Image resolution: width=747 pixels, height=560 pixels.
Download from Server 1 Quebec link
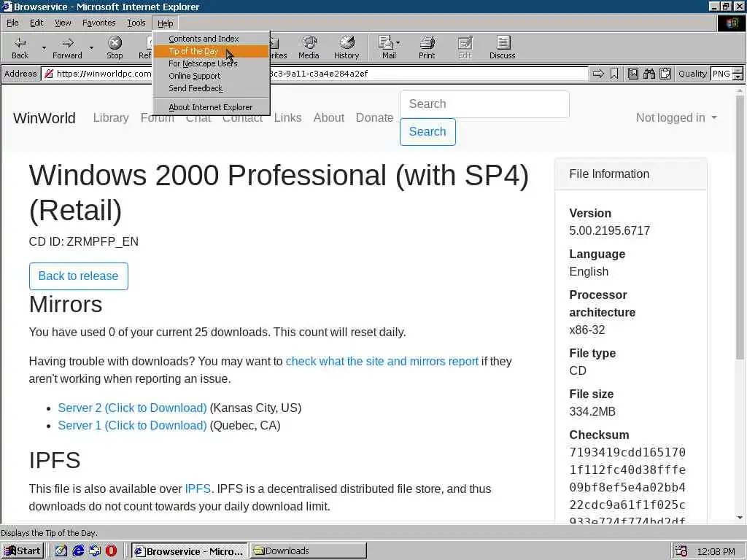pos(133,426)
